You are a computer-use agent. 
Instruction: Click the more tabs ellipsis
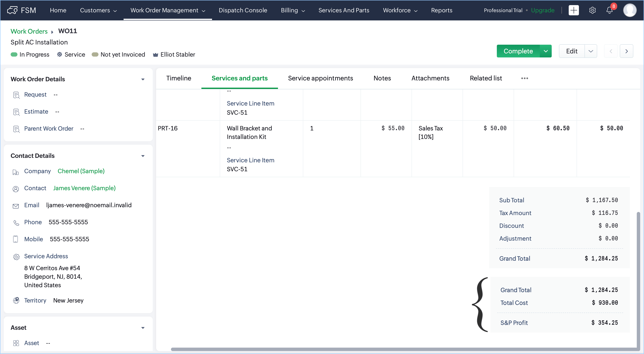coord(524,79)
